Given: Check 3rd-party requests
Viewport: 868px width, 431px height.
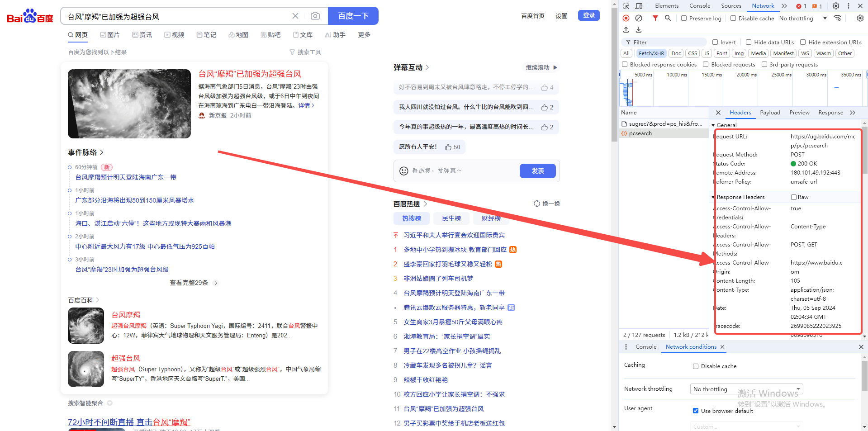Looking at the screenshot, I should (764, 64).
